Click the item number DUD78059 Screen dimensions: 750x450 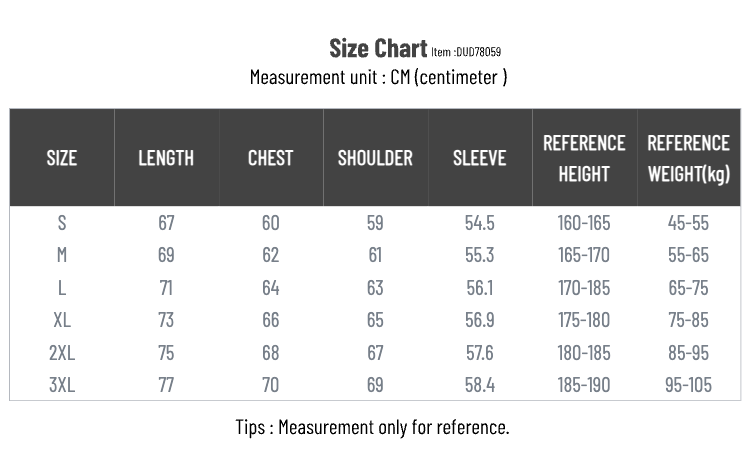coord(478,52)
